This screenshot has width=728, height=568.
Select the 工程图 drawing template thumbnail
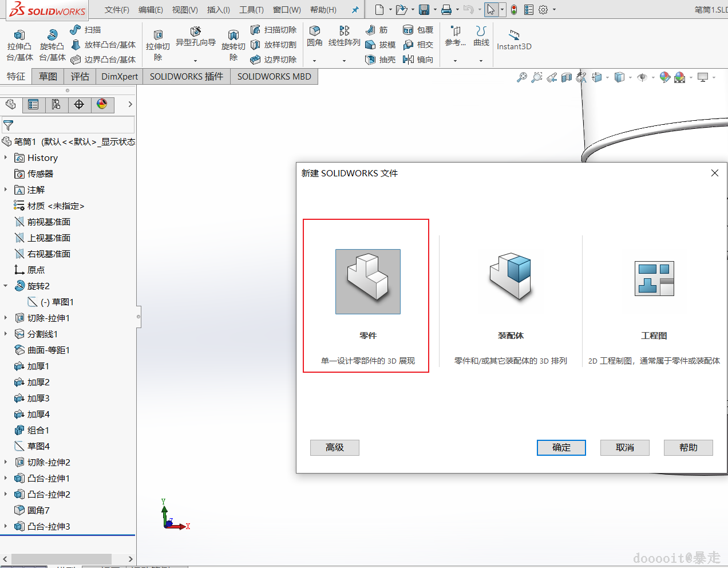click(654, 279)
